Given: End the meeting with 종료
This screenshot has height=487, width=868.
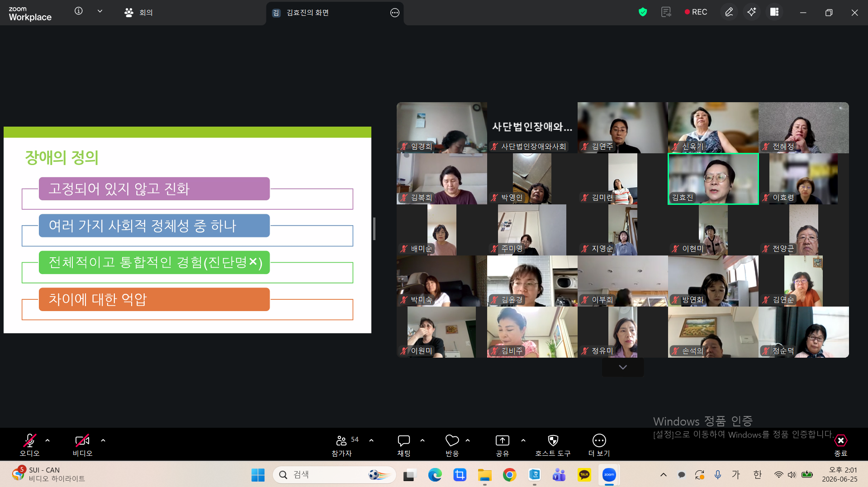Looking at the screenshot, I should tap(840, 445).
